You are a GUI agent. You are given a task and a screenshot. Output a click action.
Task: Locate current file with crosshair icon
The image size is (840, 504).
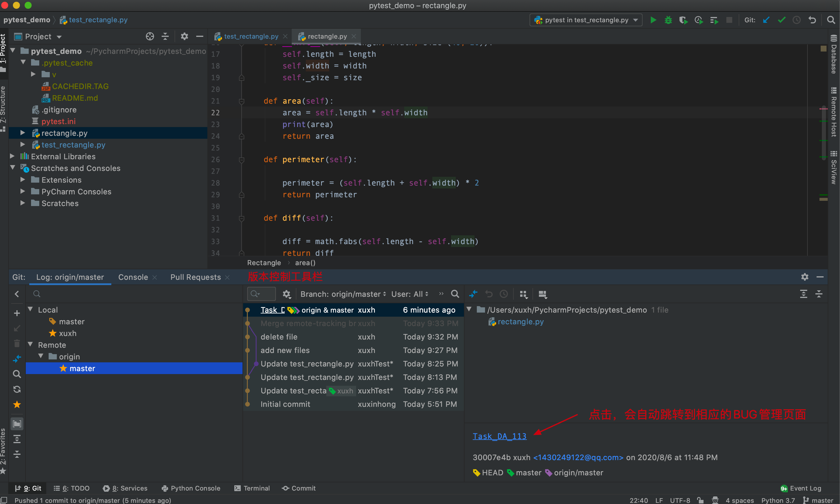(150, 36)
